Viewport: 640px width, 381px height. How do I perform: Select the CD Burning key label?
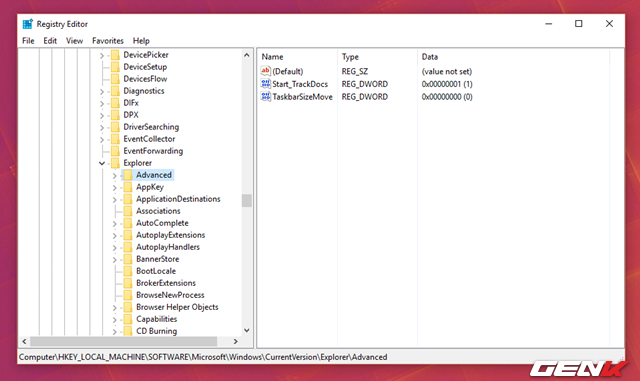[x=156, y=331]
